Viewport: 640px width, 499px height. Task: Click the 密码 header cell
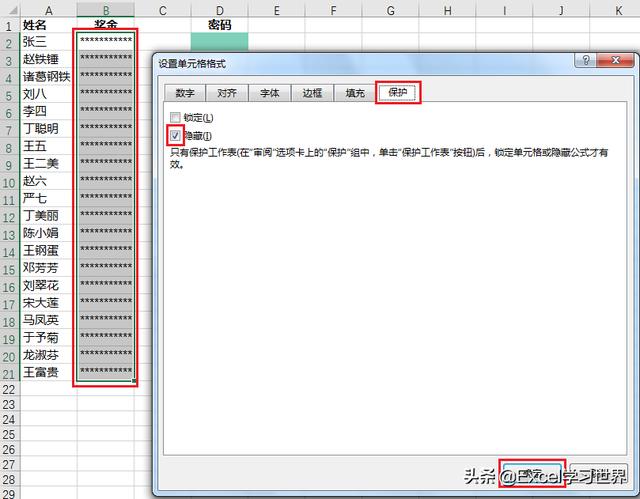[220, 25]
